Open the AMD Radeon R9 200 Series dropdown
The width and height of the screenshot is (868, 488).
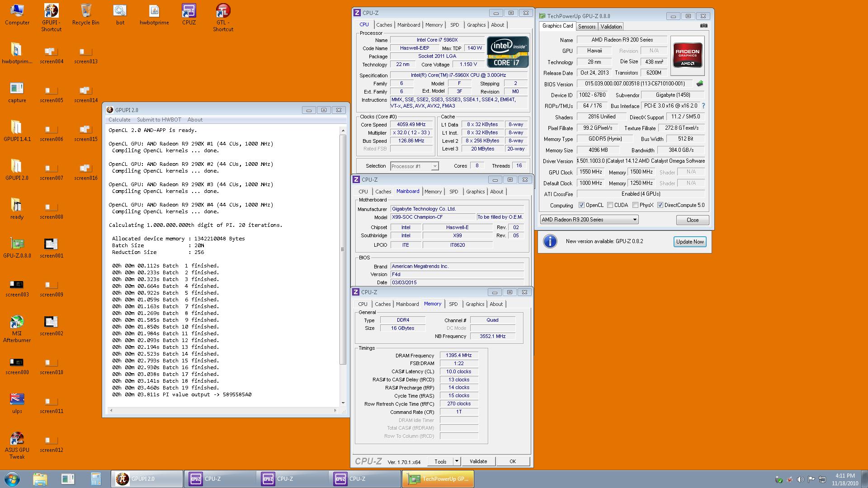coord(589,220)
